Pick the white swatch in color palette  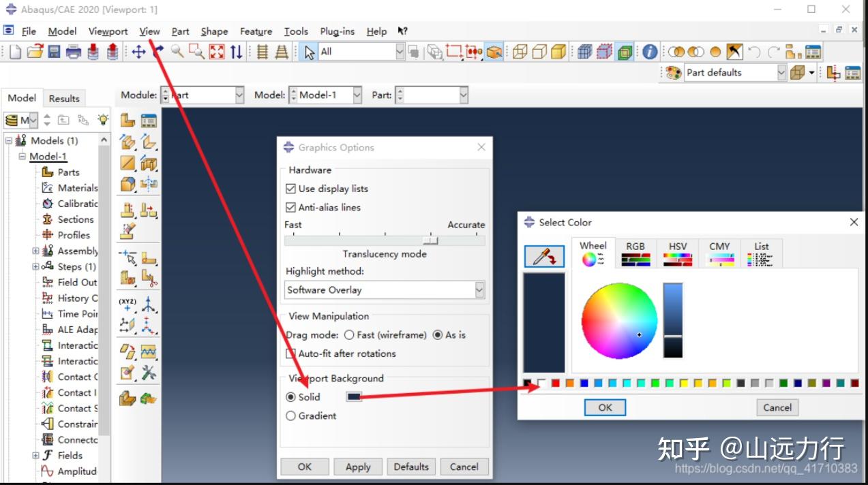[x=541, y=384]
